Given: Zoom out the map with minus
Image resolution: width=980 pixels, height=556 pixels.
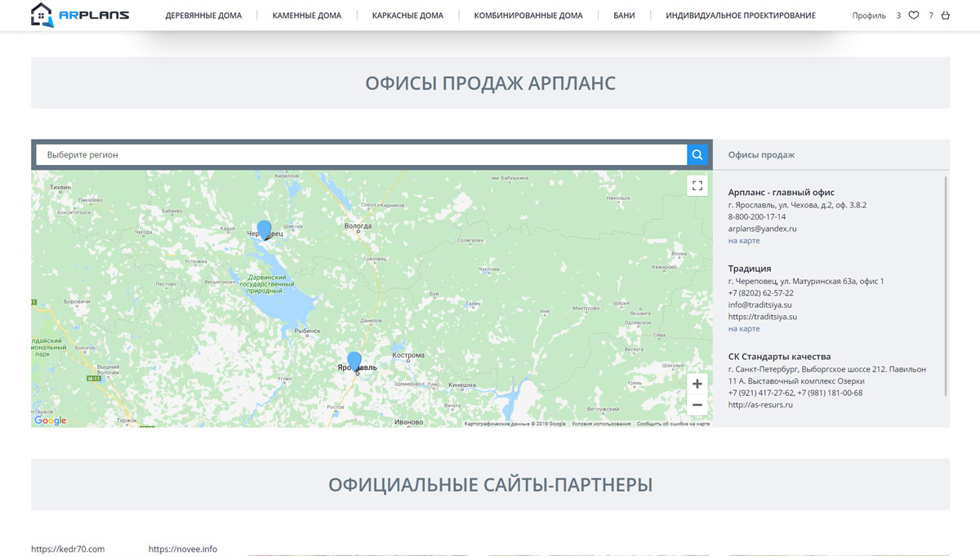Looking at the screenshot, I should tap(697, 405).
